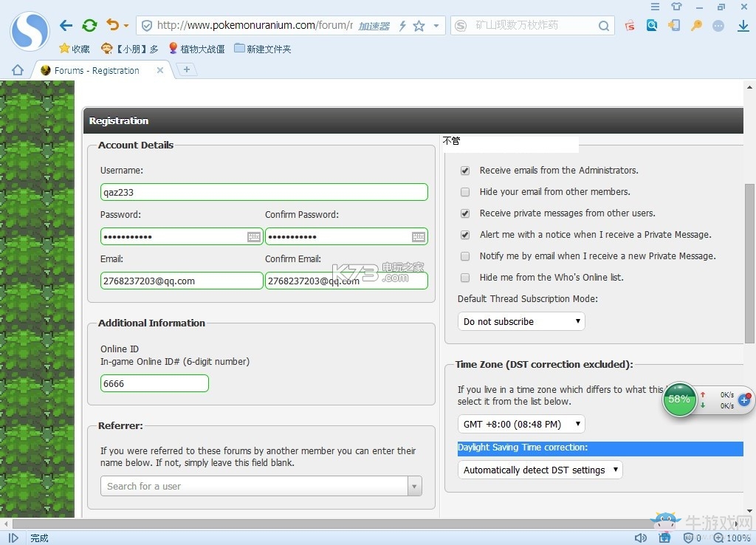Image resolution: width=756 pixels, height=545 pixels.
Task: Toggle the sidebar panel icon in status bar
Action: pyautogui.click(x=13, y=538)
